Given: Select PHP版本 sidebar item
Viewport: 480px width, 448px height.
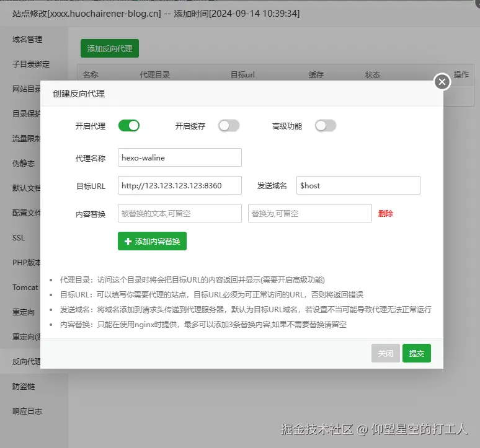Looking at the screenshot, I should coord(26,262).
